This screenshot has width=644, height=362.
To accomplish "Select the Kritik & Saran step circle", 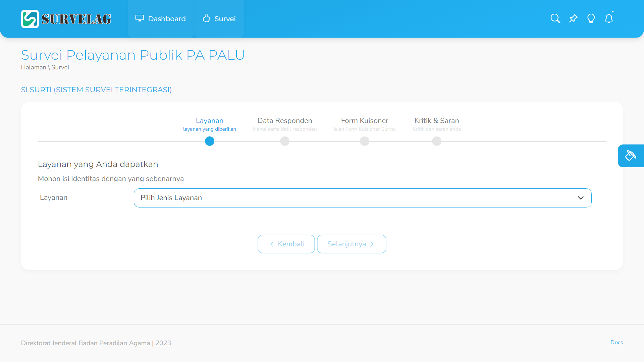I will 437,141.
